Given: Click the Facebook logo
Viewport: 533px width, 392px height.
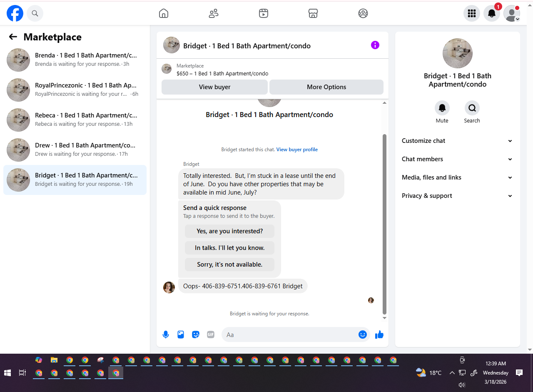Looking at the screenshot, I should [x=15, y=14].
